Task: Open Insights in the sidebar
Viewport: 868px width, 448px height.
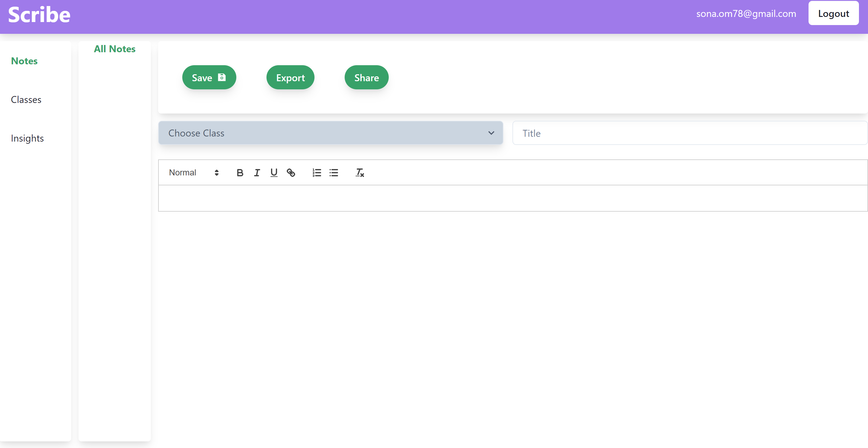Action: point(27,138)
